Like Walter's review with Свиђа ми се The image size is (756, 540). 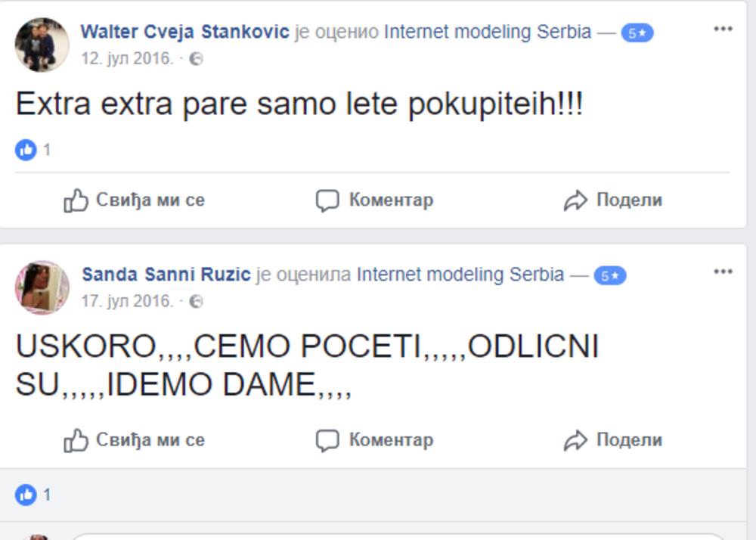click(135, 200)
